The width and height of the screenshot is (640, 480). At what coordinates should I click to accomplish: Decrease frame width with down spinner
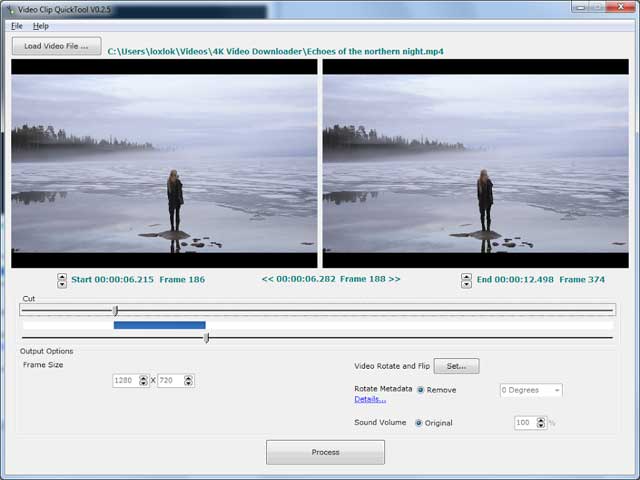point(143,384)
